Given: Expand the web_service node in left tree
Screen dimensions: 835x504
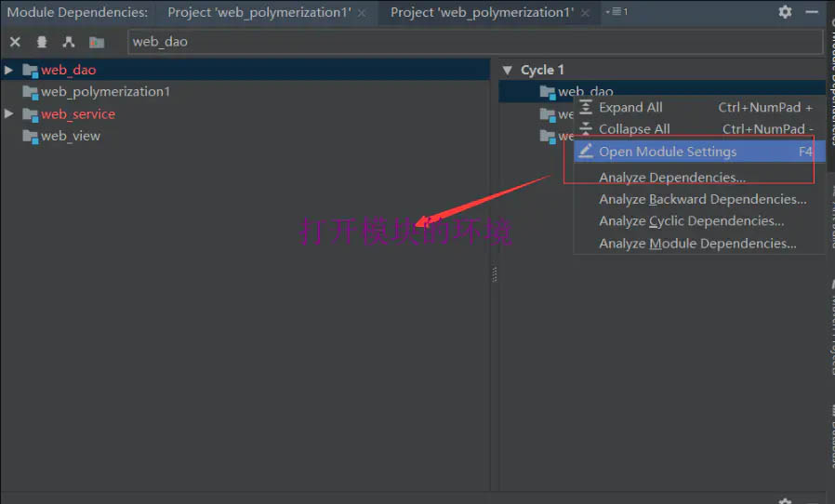Looking at the screenshot, I should 8,113.
